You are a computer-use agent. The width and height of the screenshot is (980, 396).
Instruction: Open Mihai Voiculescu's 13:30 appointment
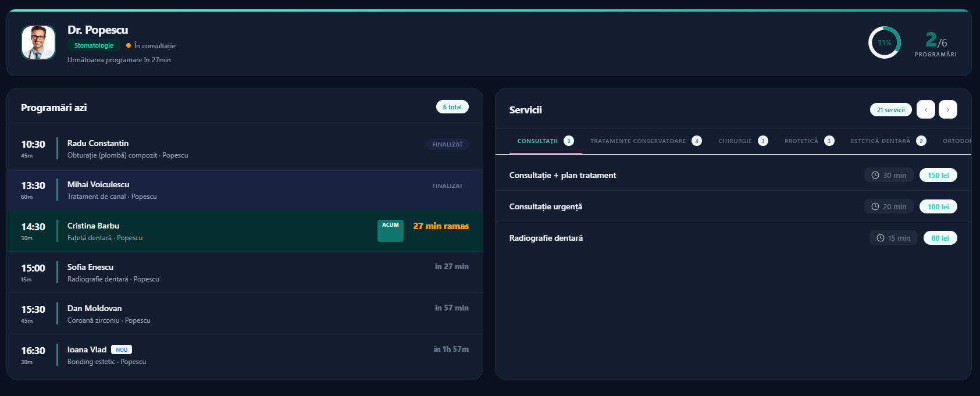(245, 190)
